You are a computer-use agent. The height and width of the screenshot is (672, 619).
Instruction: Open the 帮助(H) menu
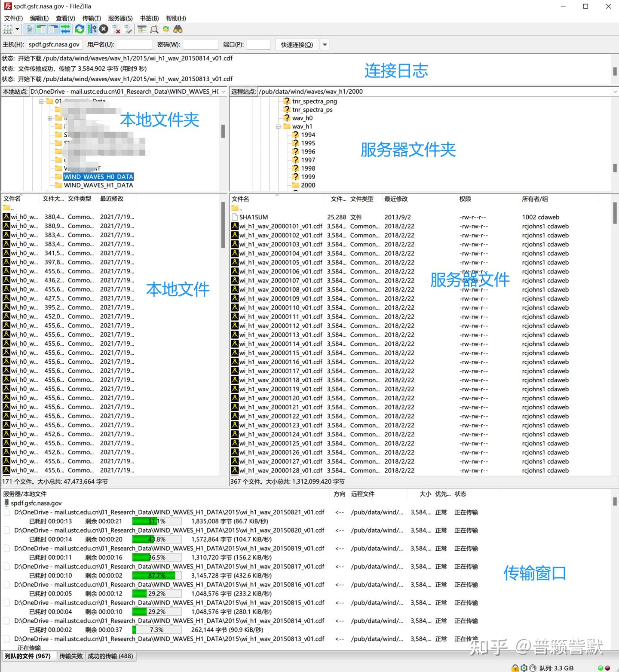click(176, 18)
